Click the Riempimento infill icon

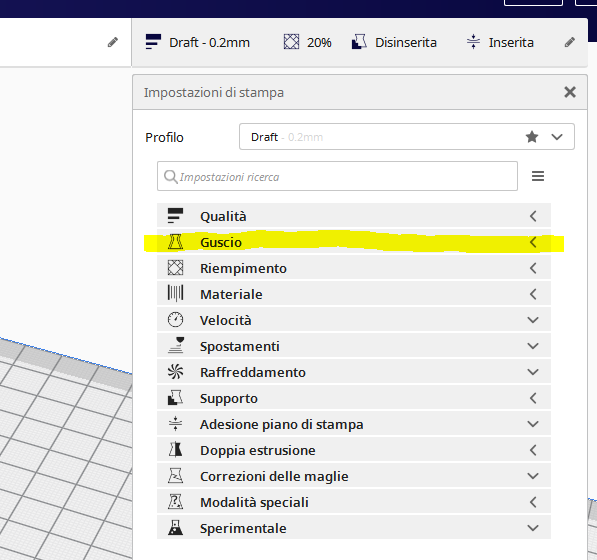click(175, 268)
